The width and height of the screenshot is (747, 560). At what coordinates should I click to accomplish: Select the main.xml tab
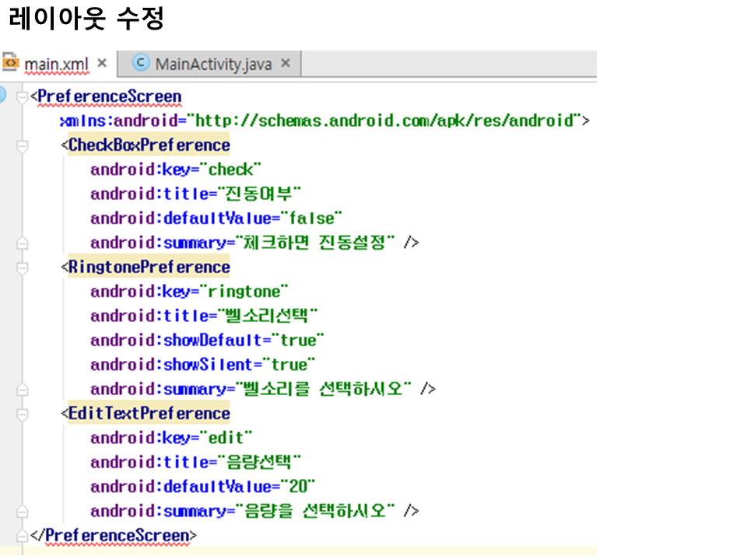(56, 64)
